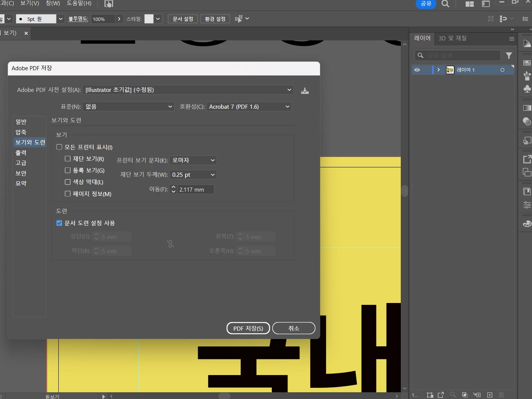Open the Transparency panel icon

coord(527,121)
